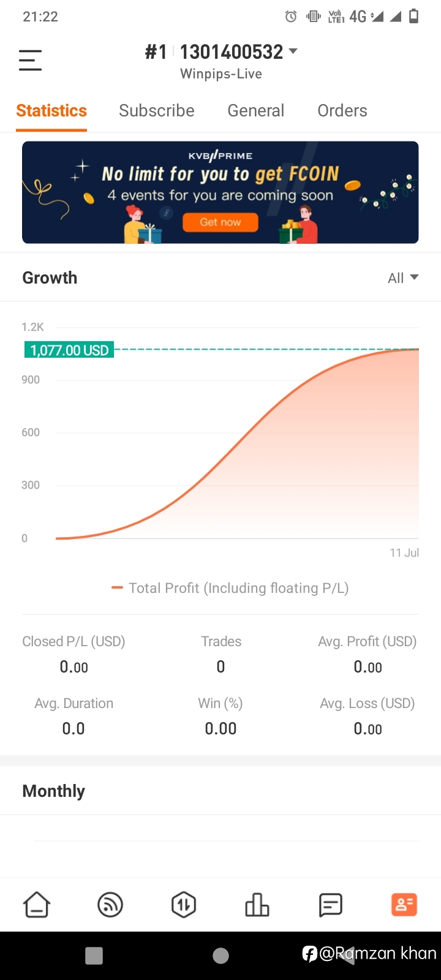
Task: Switch to the General tab
Action: [x=256, y=110]
